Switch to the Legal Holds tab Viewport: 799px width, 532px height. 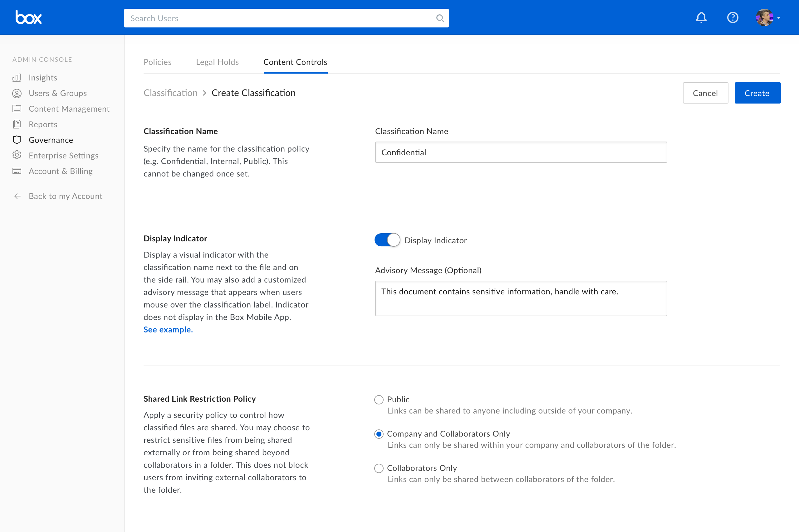pos(217,62)
